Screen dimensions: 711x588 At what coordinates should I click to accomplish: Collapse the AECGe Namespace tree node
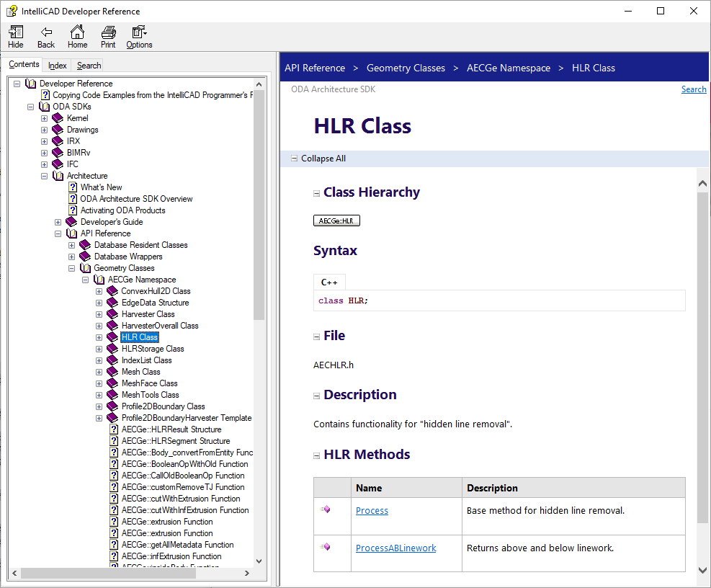85,280
